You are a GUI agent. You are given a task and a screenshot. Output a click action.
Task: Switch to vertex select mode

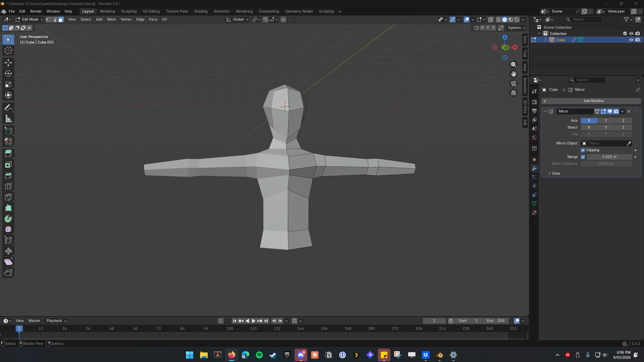48,20
